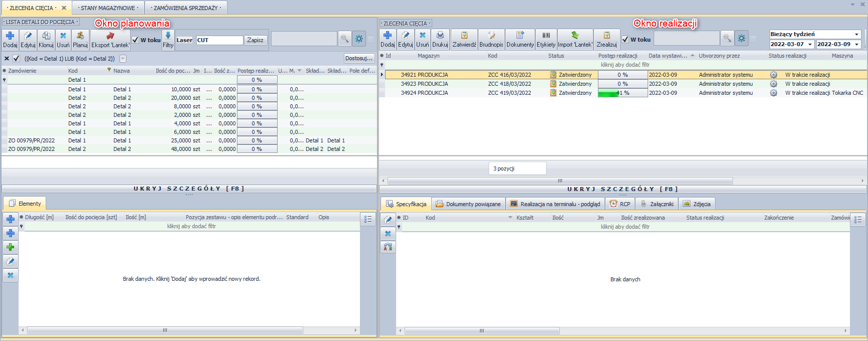Toggle 'W toku' checkbox in planning window
This screenshot has height=341, width=868.
(136, 40)
